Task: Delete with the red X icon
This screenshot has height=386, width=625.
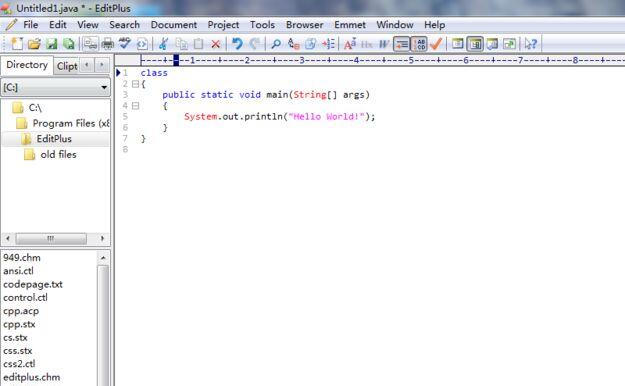Action: 216,43
